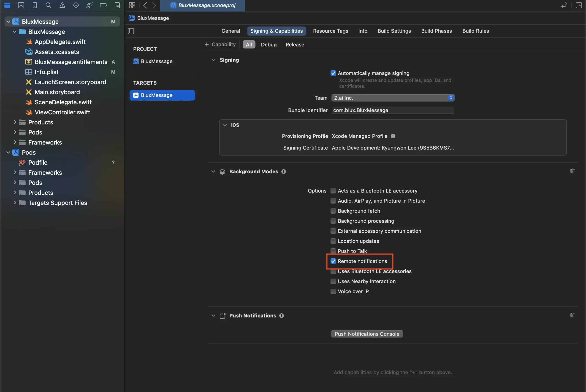The width and height of the screenshot is (586, 392).
Task: Toggle code review swap arrows icon
Action: click(564, 5)
